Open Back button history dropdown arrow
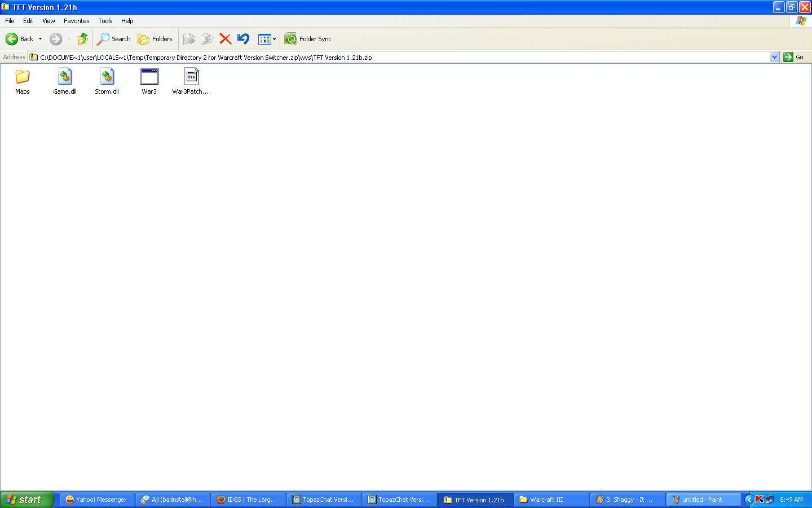 click(40, 39)
